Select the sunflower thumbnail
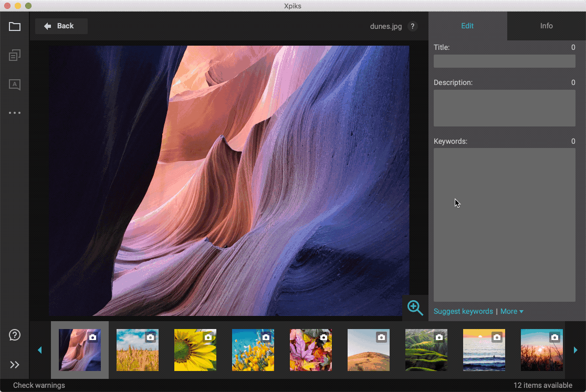The image size is (586, 392). click(195, 350)
